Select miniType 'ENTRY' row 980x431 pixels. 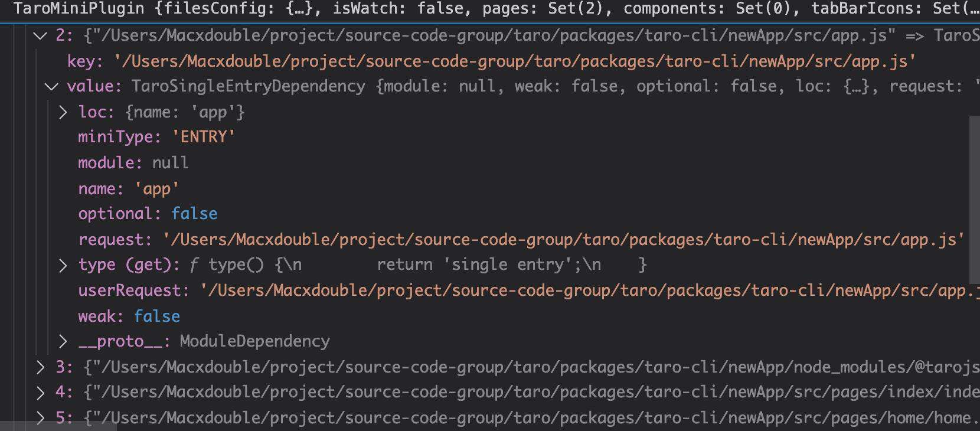pos(156,137)
